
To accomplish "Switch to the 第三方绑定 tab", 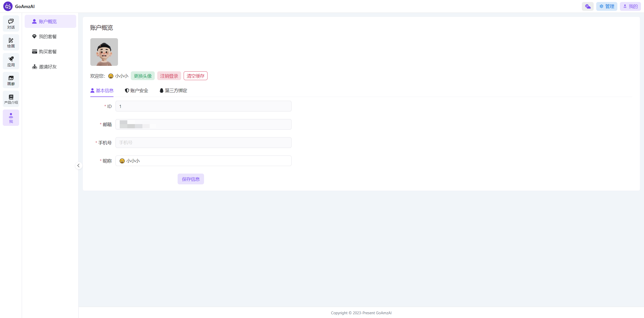I will click(x=173, y=91).
